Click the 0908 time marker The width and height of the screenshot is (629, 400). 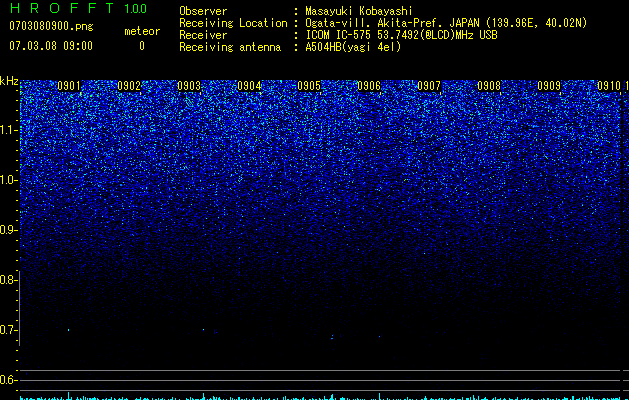(x=489, y=86)
